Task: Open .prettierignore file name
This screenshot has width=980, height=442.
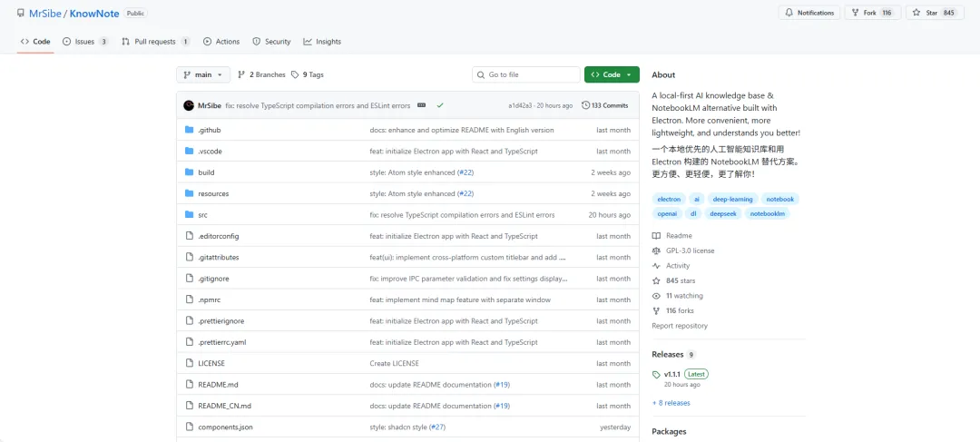Action: tap(221, 321)
